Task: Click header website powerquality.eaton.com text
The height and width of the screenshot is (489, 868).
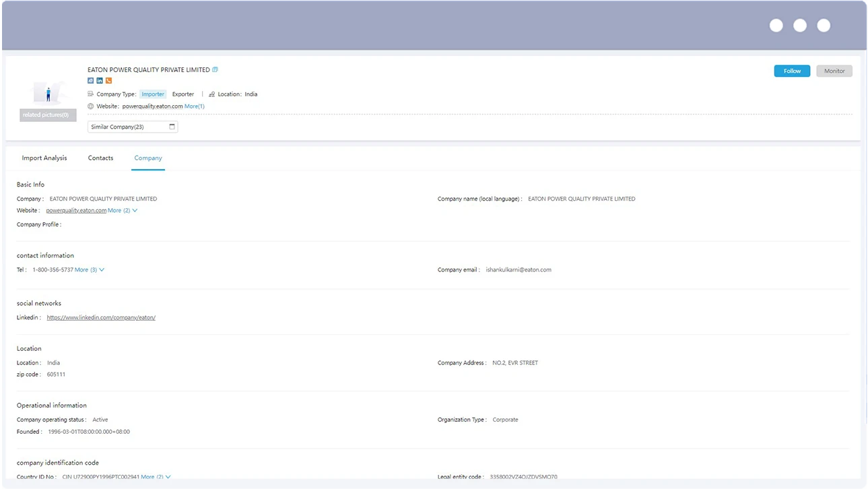Action: (x=153, y=106)
